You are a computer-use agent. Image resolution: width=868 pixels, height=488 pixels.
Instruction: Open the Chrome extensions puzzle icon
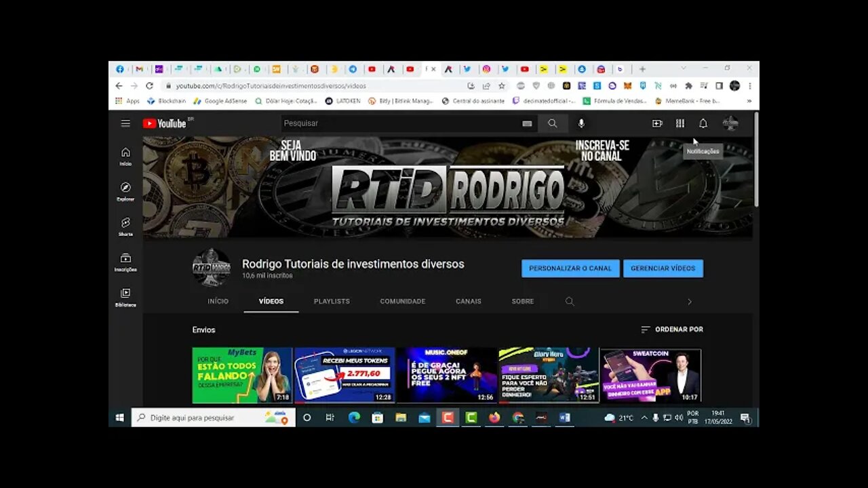click(689, 86)
